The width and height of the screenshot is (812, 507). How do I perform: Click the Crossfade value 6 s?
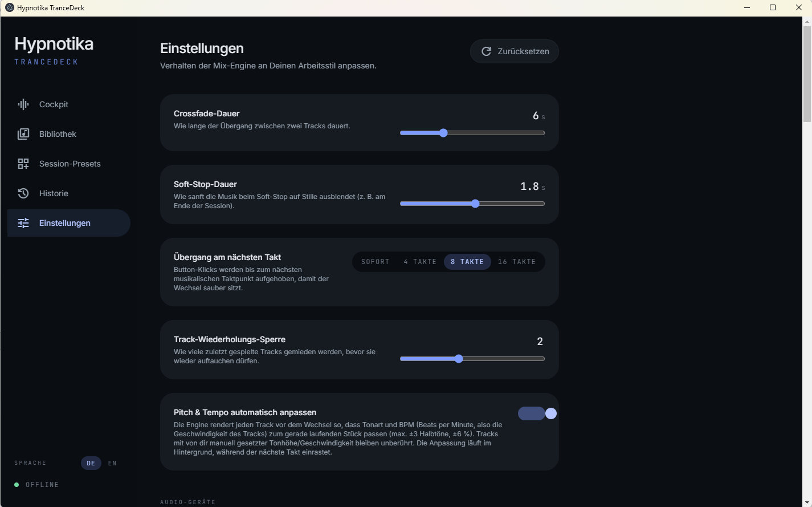pyautogui.click(x=539, y=116)
